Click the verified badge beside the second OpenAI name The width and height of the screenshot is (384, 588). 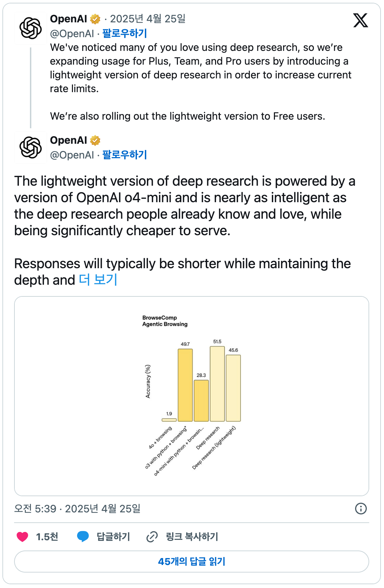pyautogui.click(x=95, y=141)
